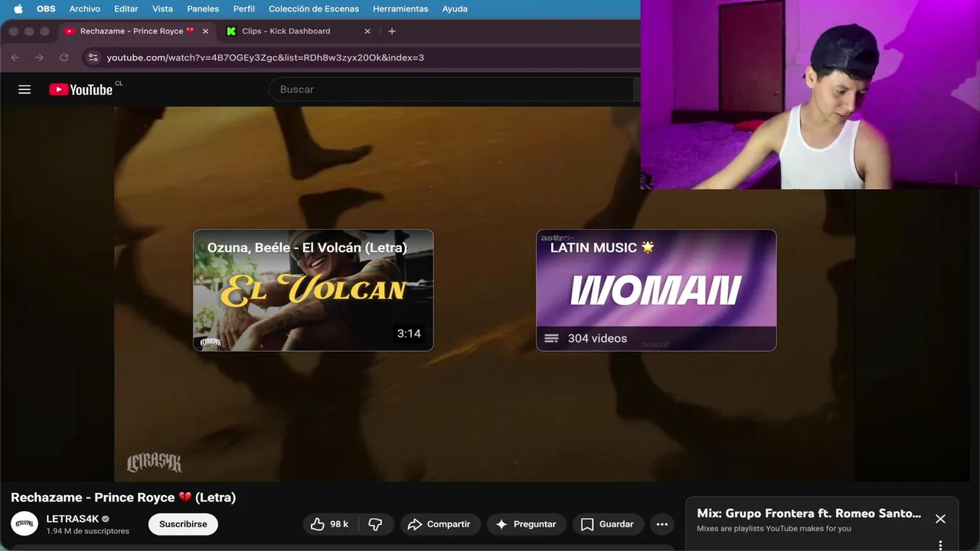This screenshot has width=980, height=551.
Task: Go back in browser history
Action: (x=15, y=57)
